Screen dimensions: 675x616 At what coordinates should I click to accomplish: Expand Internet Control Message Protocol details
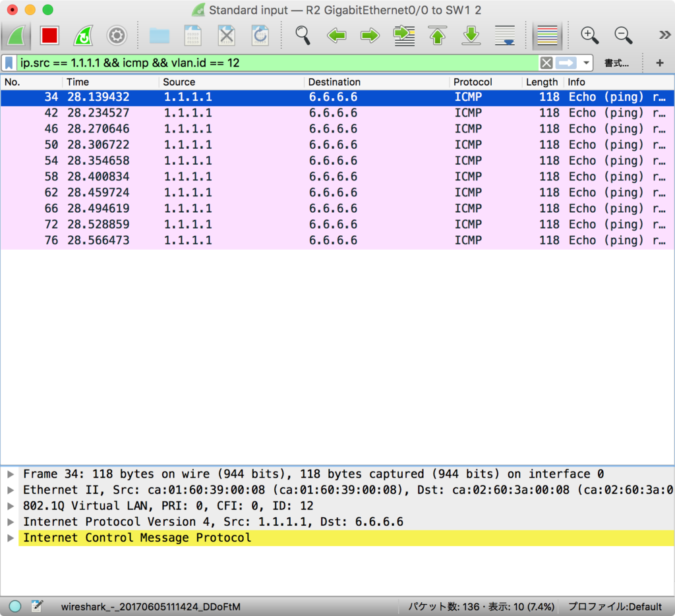point(11,538)
